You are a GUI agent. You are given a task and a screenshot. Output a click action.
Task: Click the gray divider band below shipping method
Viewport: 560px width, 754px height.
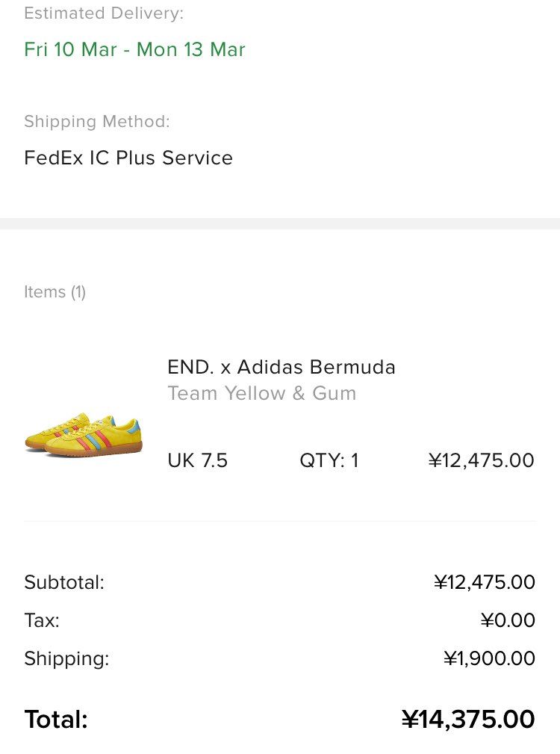coord(280,223)
